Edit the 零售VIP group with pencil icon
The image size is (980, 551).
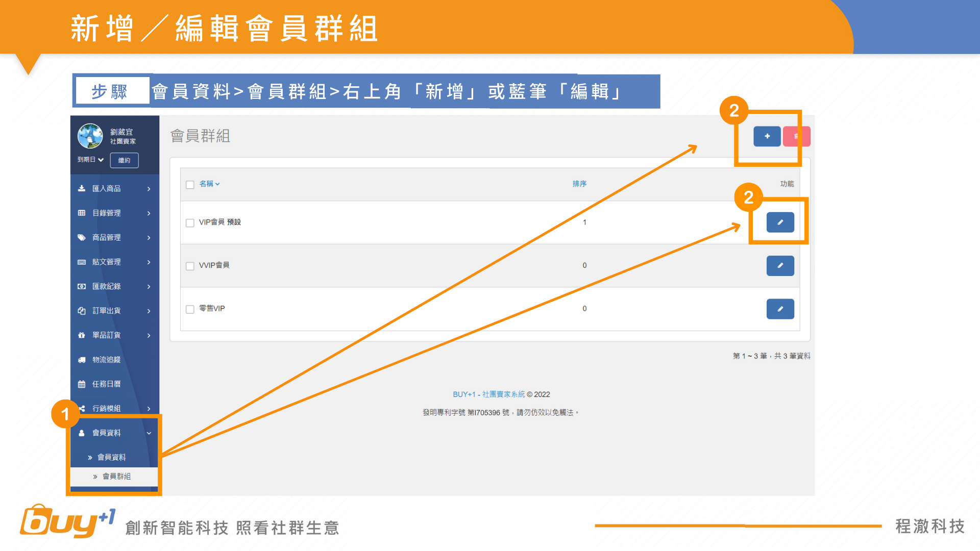point(780,309)
